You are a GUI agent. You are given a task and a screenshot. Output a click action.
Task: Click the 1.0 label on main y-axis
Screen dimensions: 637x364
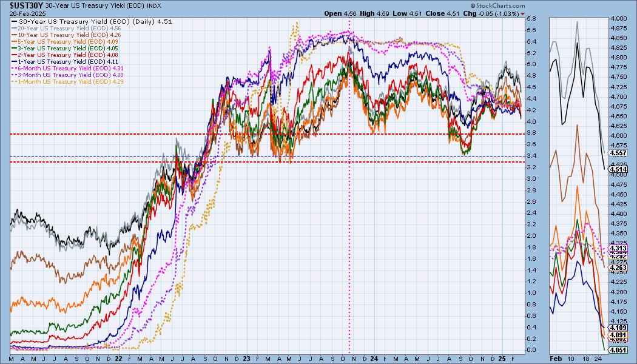[531, 293]
